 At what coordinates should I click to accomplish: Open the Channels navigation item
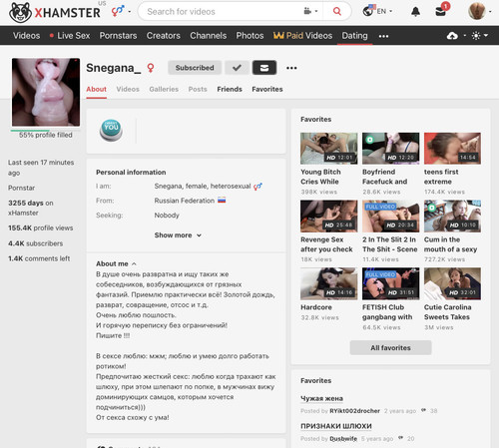click(209, 36)
